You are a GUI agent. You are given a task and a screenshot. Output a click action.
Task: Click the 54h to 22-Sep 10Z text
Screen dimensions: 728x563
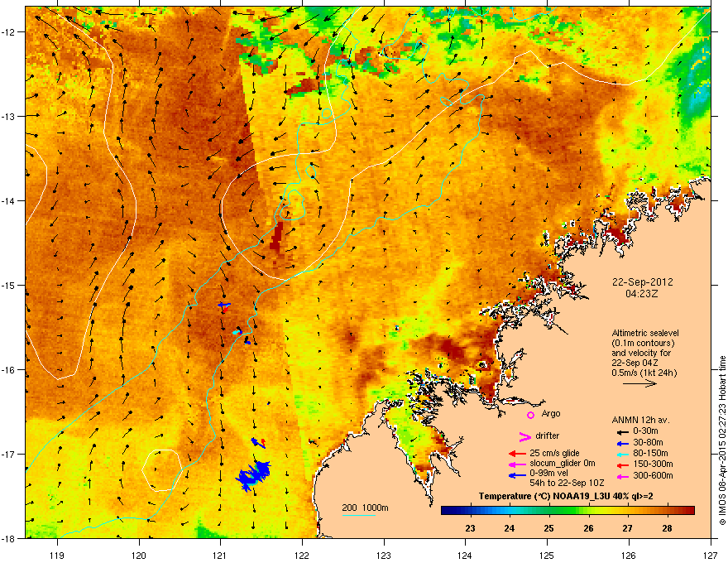(567, 483)
